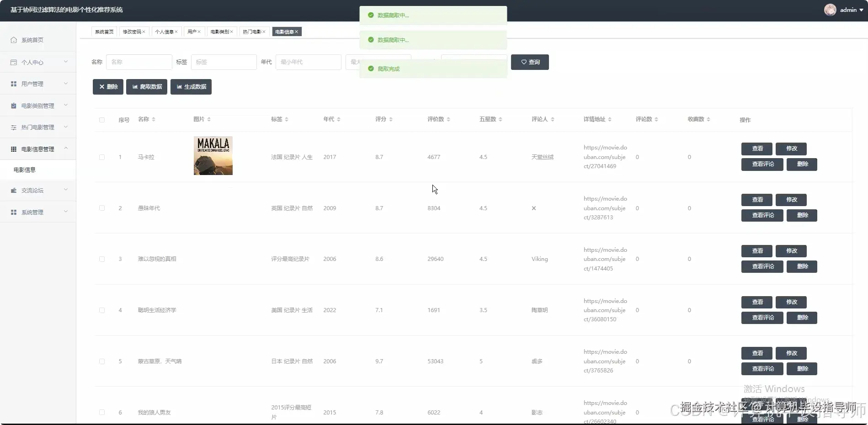
Task: Tick the checkbox for 蒙古草原，天气晴 row
Action: (102, 361)
